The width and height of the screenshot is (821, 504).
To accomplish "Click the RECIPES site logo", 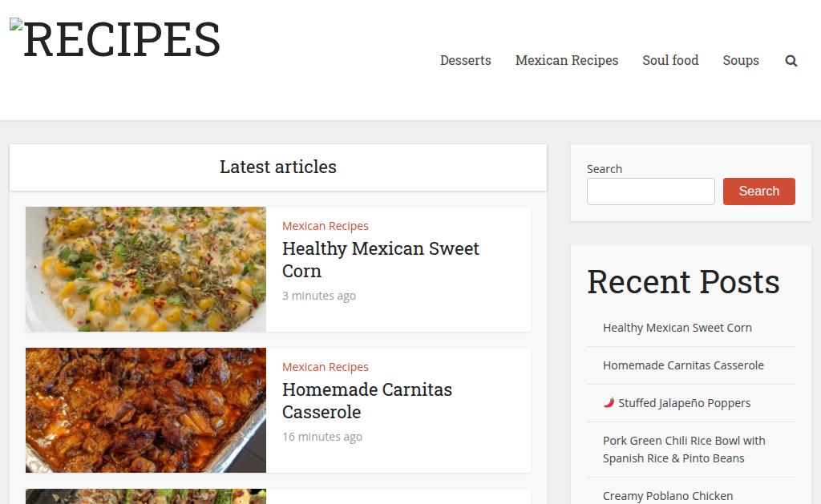I will pos(115,39).
